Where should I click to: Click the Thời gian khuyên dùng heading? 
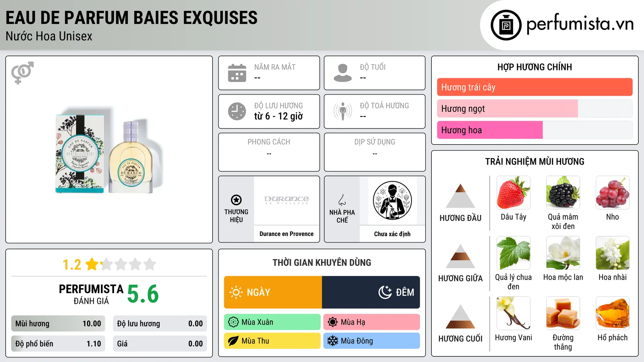coord(322,263)
